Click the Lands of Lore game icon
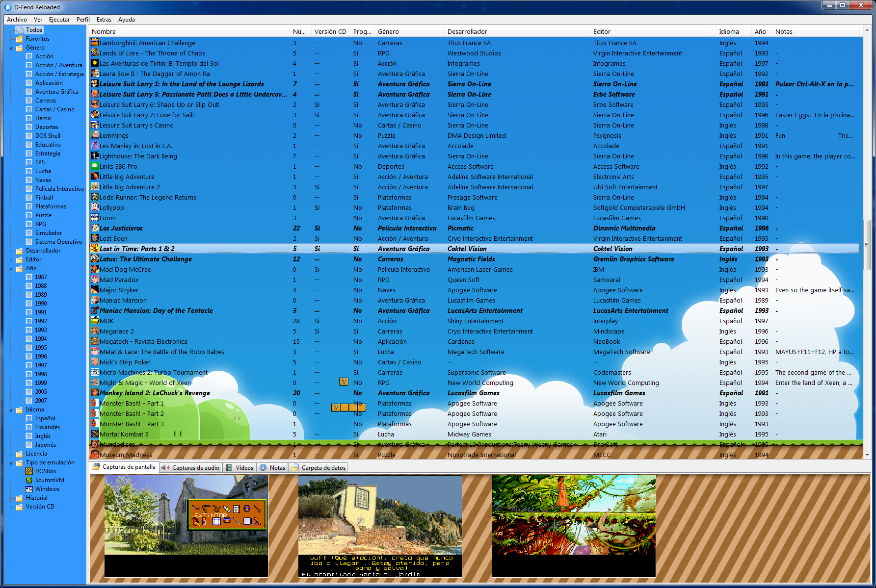The image size is (876, 588). [x=95, y=53]
